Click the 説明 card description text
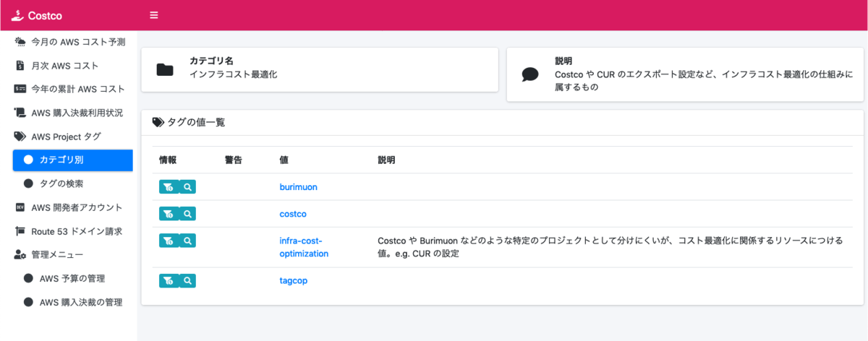 point(704,80)
